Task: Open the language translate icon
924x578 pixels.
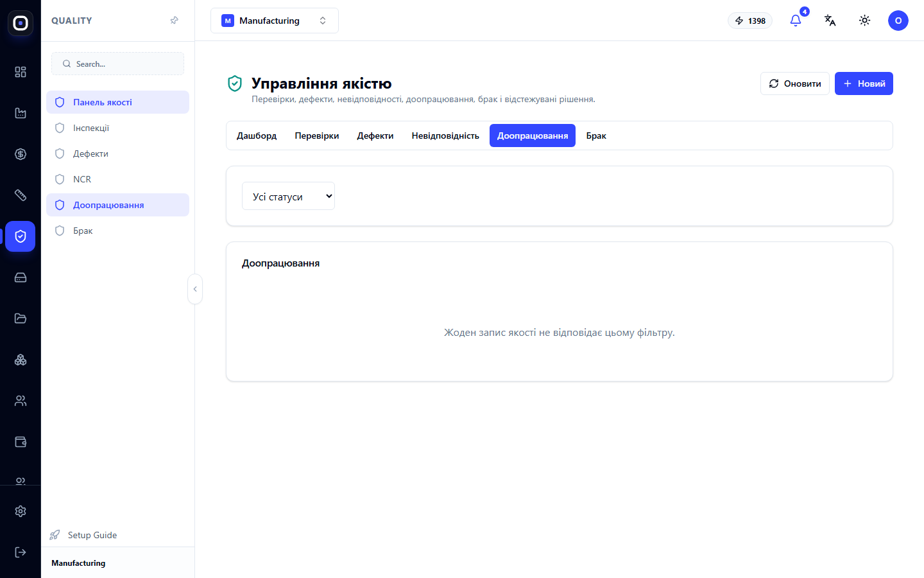Action: pyautogui.click(x=830, y=21)
